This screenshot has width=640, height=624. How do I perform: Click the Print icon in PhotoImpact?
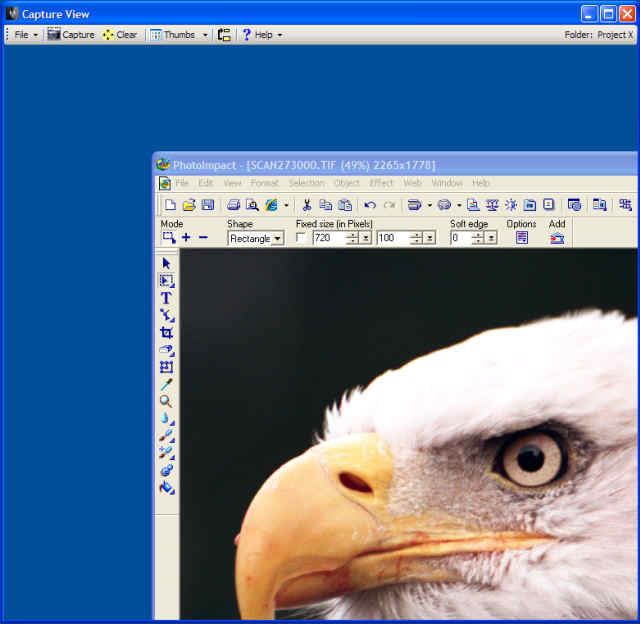click(x=233, y=204)
